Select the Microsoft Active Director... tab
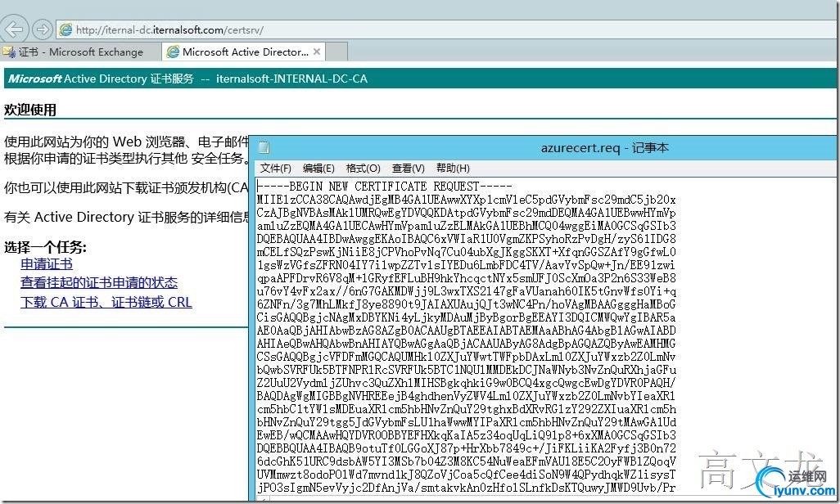 244,52
